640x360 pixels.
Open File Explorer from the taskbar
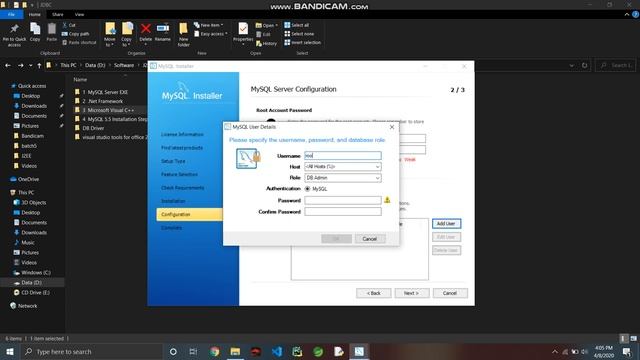[x=235, y=351]
